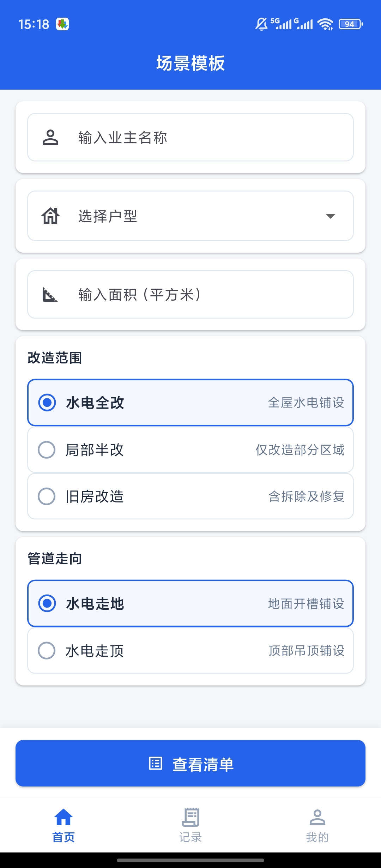This screenshot has width=381, height=868.
Task: Expand the 选择户型 combo box
Action: (x=190, y=216)
